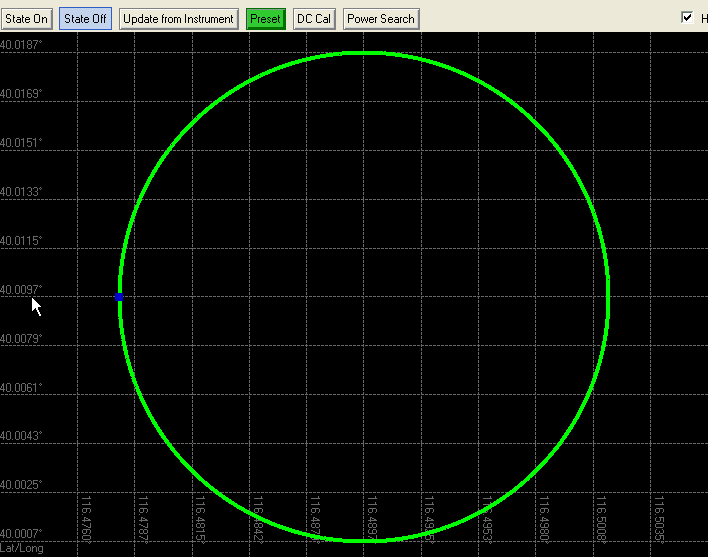Click the Lat/Long label in the corner
Viewport: 708px width, 557px height.
point(21,548)
